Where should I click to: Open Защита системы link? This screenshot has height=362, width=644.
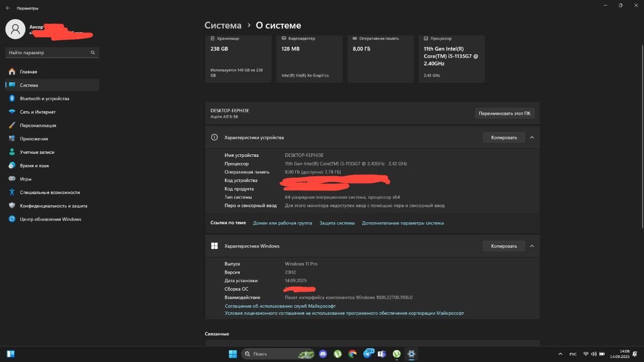(x=337, y=223)
